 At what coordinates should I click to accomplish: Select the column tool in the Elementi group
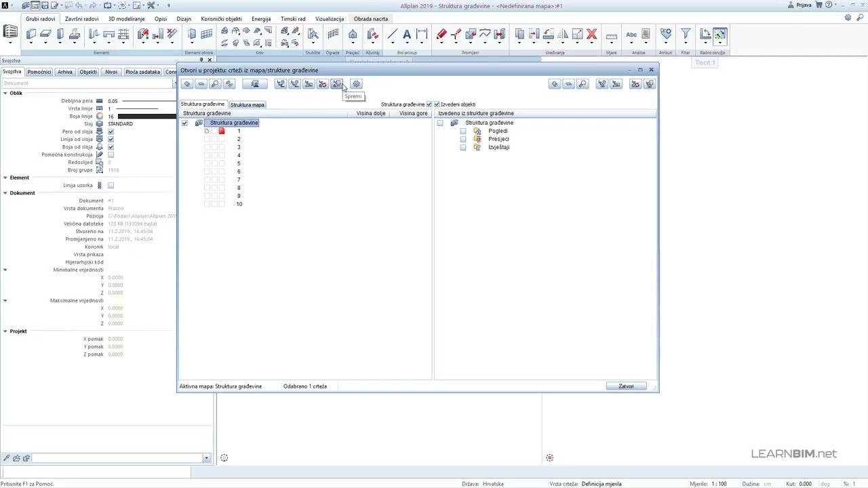pos(60,34)
